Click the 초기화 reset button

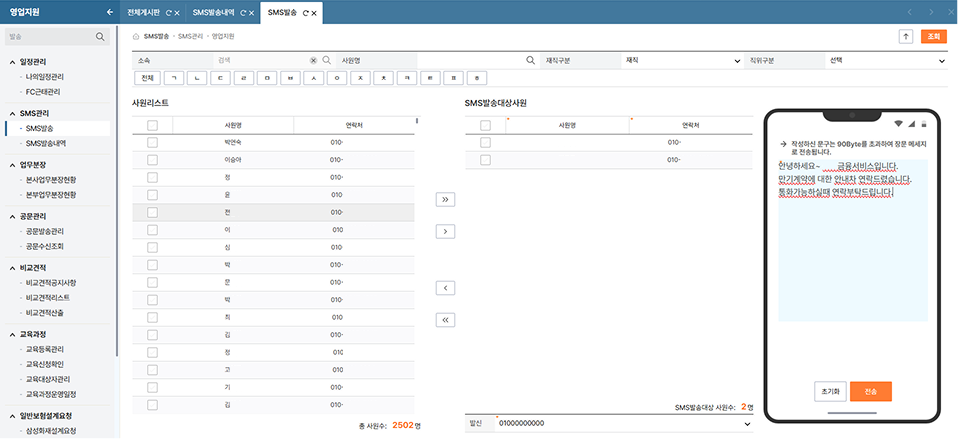[x=830, y=391]
